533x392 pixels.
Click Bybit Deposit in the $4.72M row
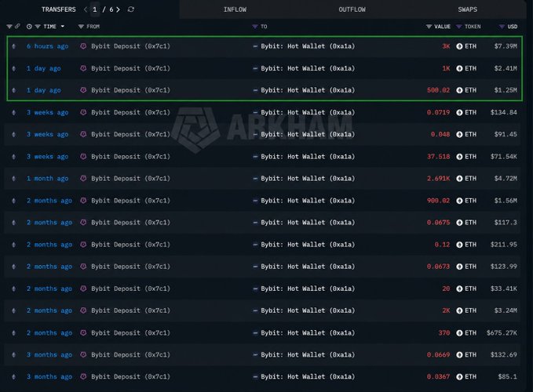click(x=130, y=179)
